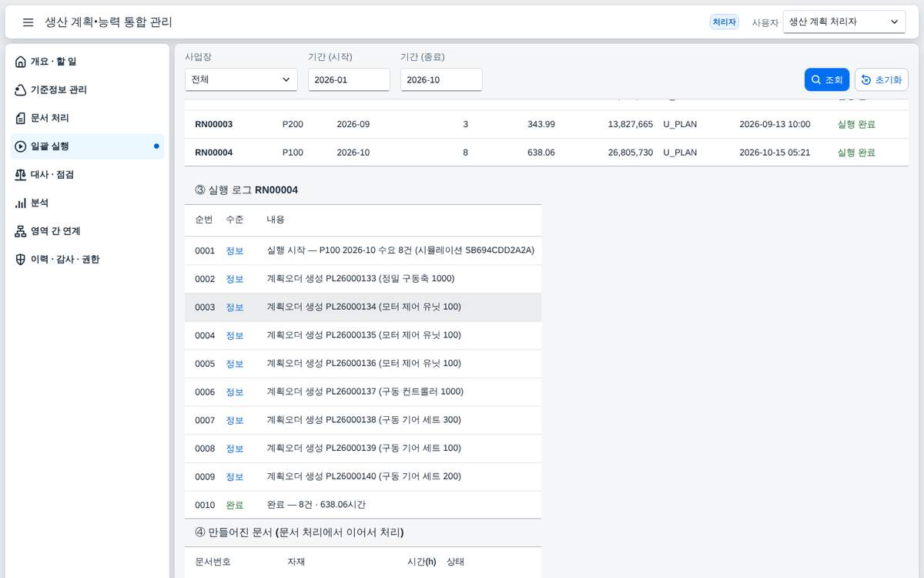The height and width of the screenshot is (578, 924).
Task: Click 실행 완료 status of RN00003
Action: click(856, 124)
